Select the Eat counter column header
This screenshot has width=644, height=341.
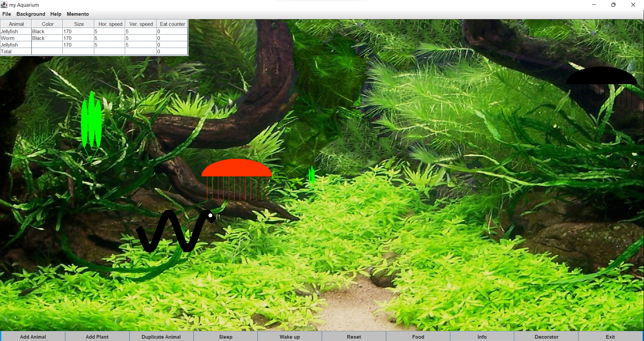pos(172,24)
